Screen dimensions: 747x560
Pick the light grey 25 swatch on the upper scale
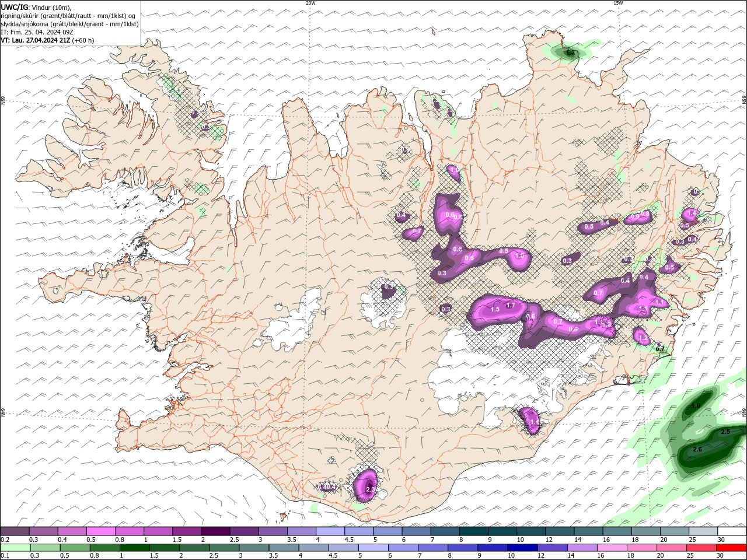pyautogui.click(x=703, y=531)
